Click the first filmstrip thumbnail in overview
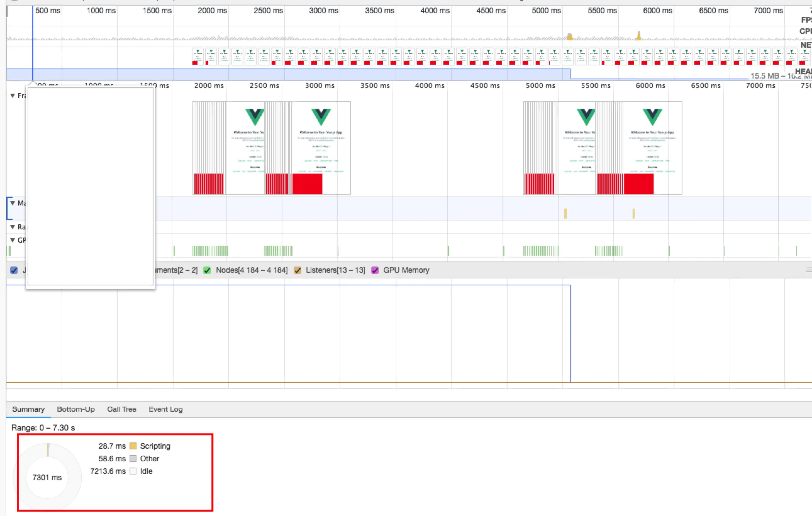Viewport: 812px width, 516px height. point(197,56)
